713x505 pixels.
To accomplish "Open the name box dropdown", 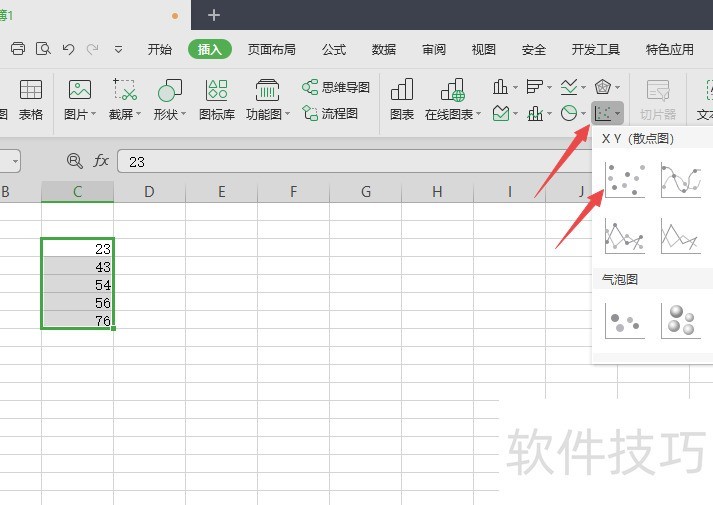I will [15, 161].
